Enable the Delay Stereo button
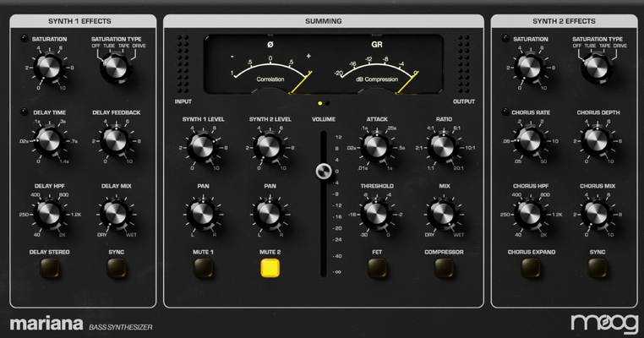This screenshot has width=644, height=338. pos(50,268)
